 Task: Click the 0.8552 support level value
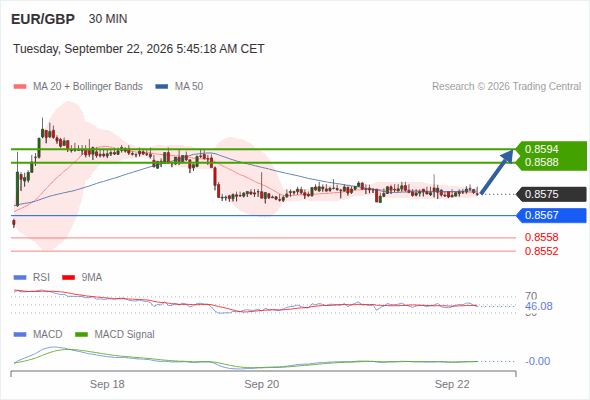[541, 251]
